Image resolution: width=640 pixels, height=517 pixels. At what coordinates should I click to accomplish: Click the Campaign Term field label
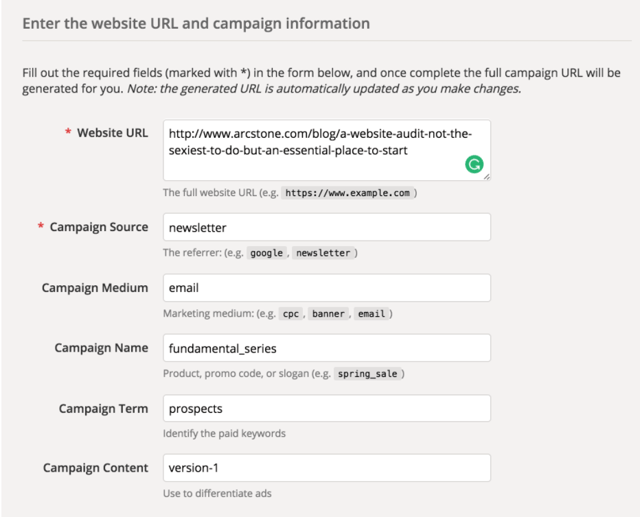click(103, 409)
